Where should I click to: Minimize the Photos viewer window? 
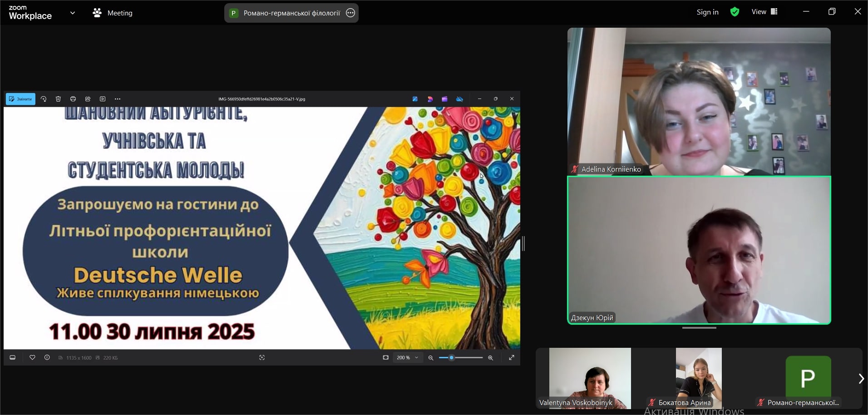tap(479, 99)
